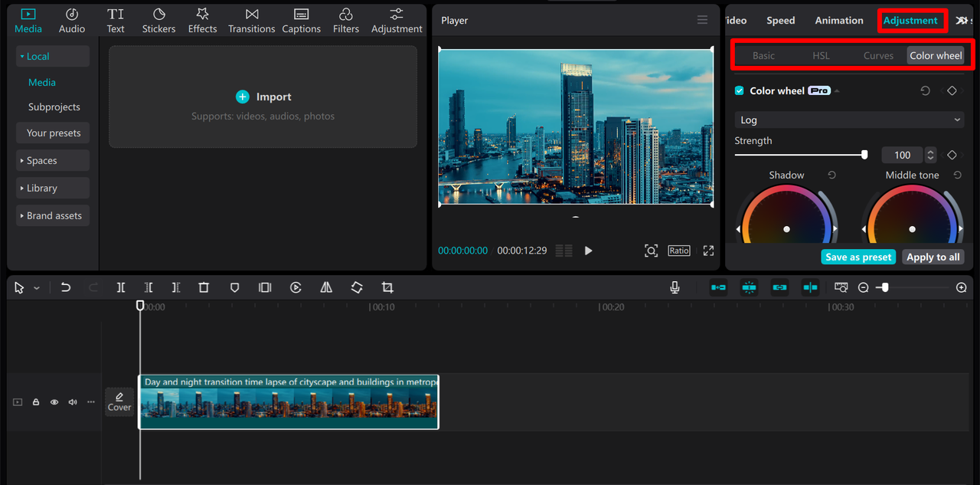Open the Player panel hamburger menu
This screenshot has height=485, width=980.
(x=702, y=20)
